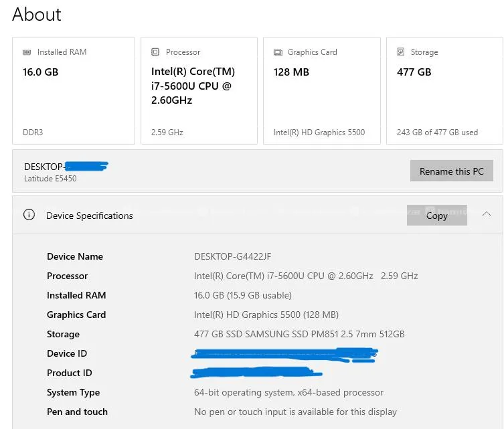504x429 pixels.
Task: Select the Storage SAMSUNG SSD PM851 value
Action: click(299, 334)
